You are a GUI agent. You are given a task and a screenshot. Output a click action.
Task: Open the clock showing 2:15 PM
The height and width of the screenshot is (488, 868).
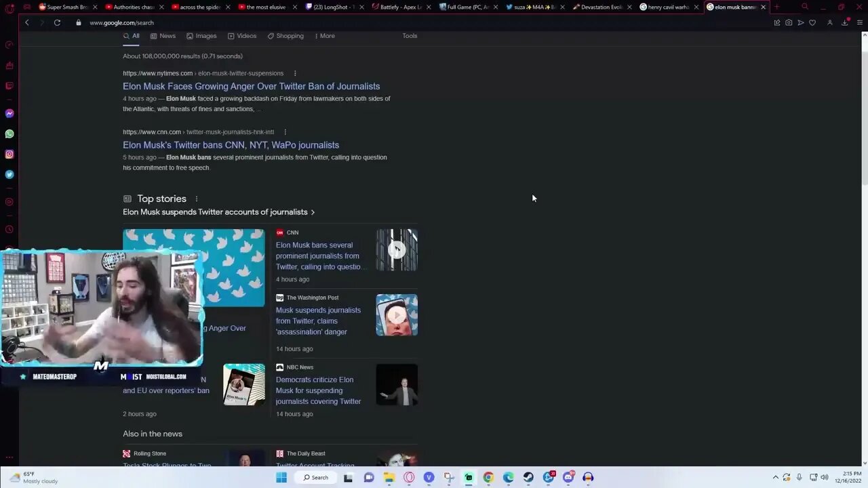pos(848,477)
